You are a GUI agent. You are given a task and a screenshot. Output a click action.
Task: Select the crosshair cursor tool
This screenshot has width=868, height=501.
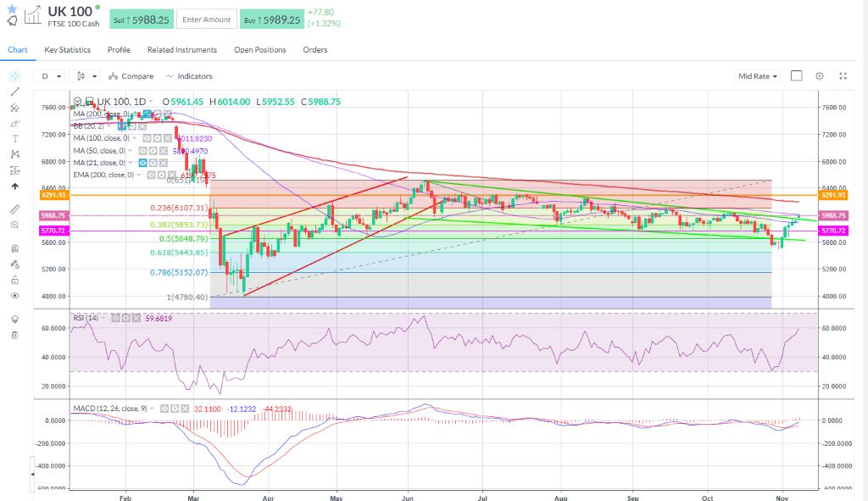(x=15, y=75)
